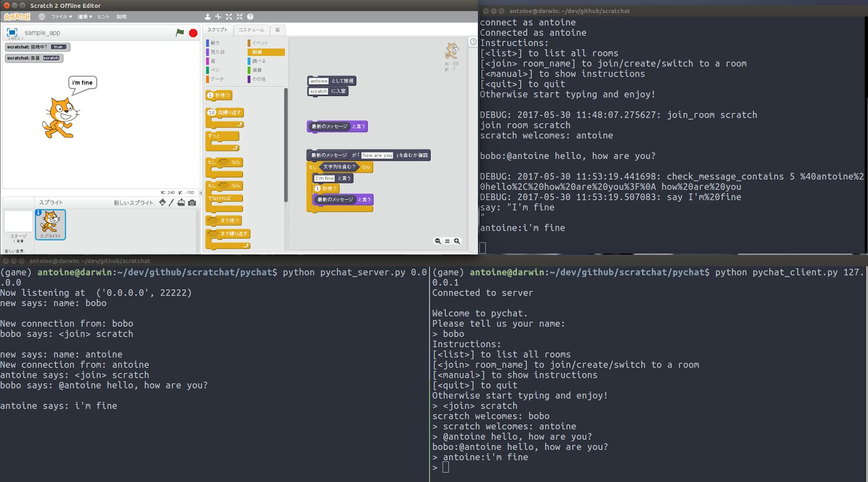
Task: Open the ファイル dropdown menu
Action: point(61,17)
